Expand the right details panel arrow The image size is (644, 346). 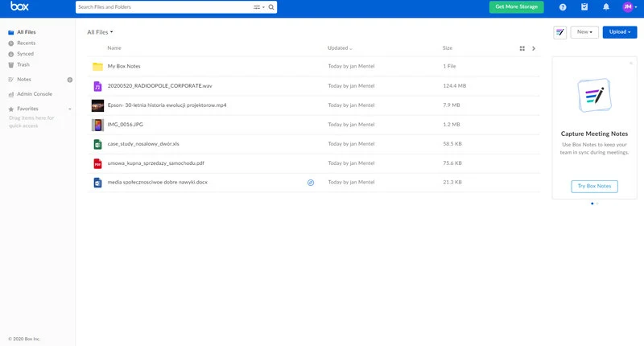pos(534,48)
